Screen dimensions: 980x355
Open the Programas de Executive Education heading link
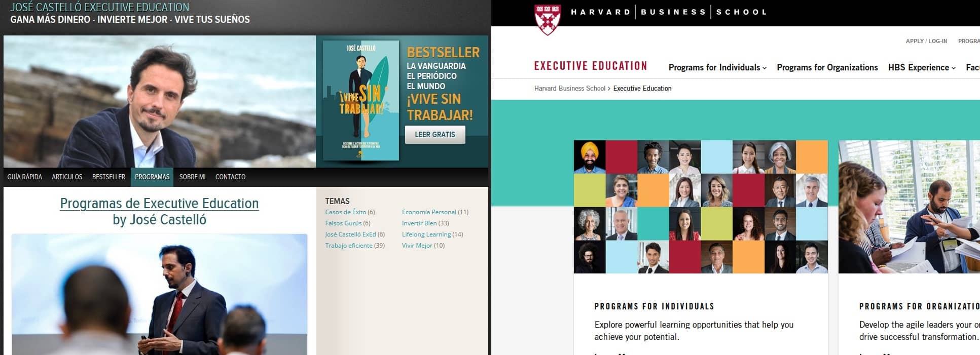pos(159,203)
